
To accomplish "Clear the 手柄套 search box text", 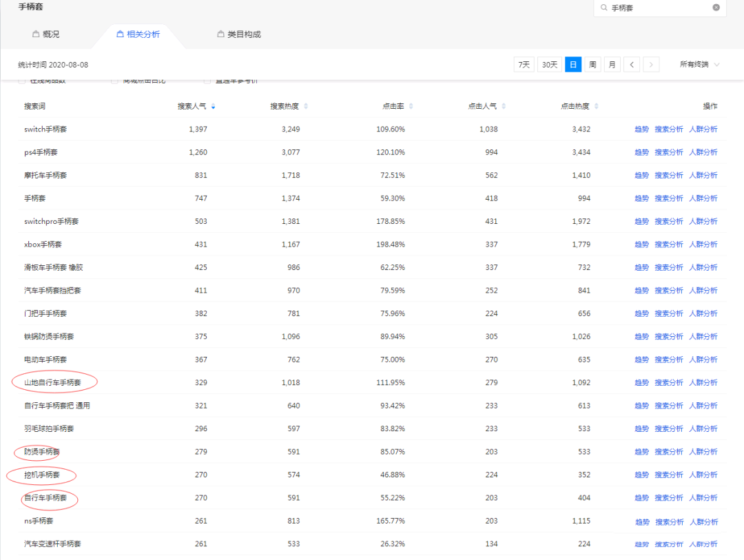I will click(716, 8).
